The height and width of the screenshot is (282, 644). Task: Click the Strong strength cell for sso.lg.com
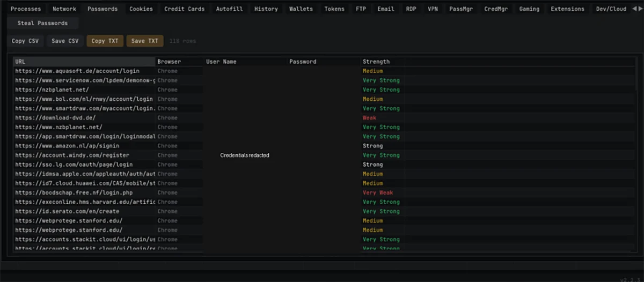pos(372,165)
